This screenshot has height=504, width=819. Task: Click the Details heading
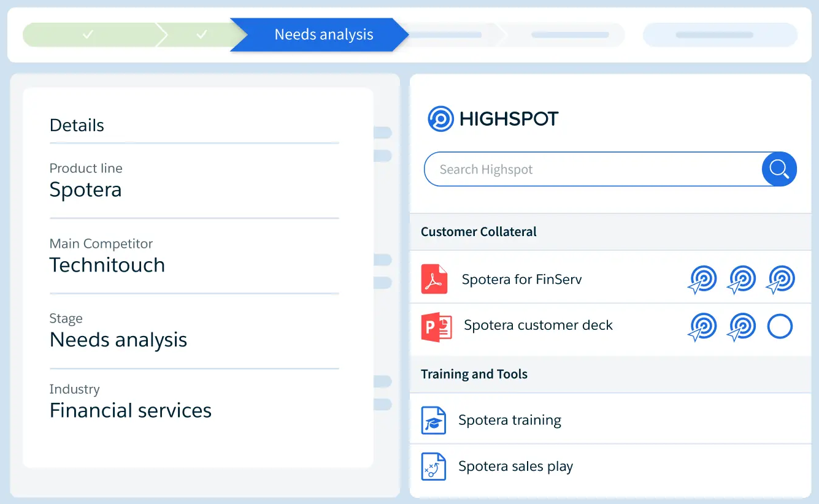click(x=77, y=125)
